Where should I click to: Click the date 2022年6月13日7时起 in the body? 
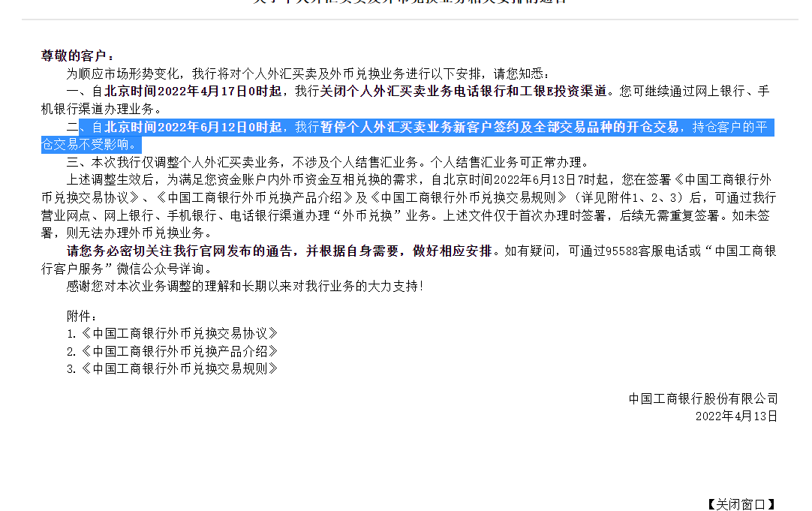click(551, 180)
